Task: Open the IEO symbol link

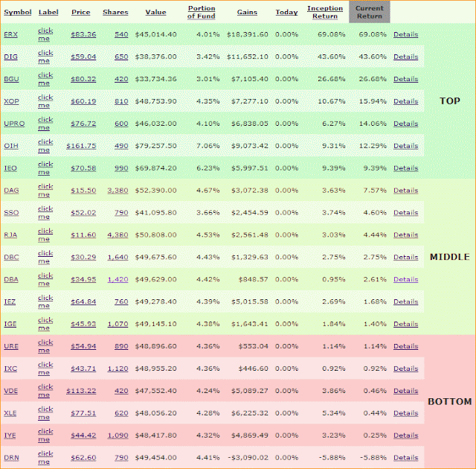Action: click(x=10, y=168)
